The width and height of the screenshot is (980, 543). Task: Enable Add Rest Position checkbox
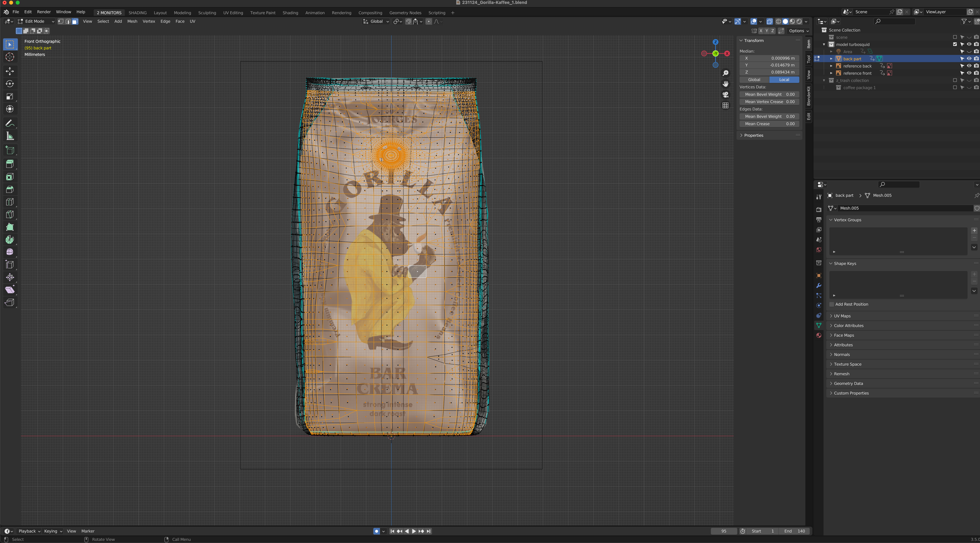tap(832, 304)
